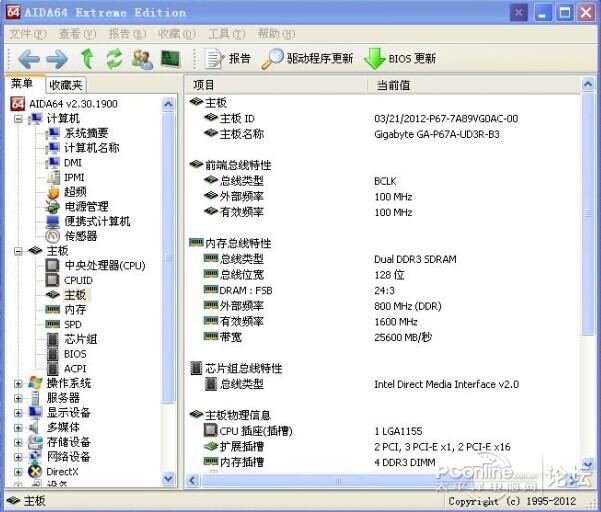Select BIOS item in the tree

coord(75,354)
